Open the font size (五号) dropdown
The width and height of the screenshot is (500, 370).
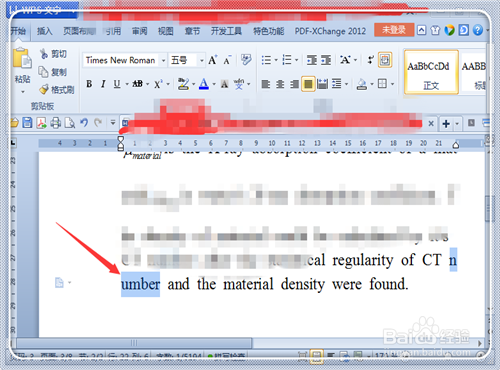pyautogui.click(x=202, y=61)
